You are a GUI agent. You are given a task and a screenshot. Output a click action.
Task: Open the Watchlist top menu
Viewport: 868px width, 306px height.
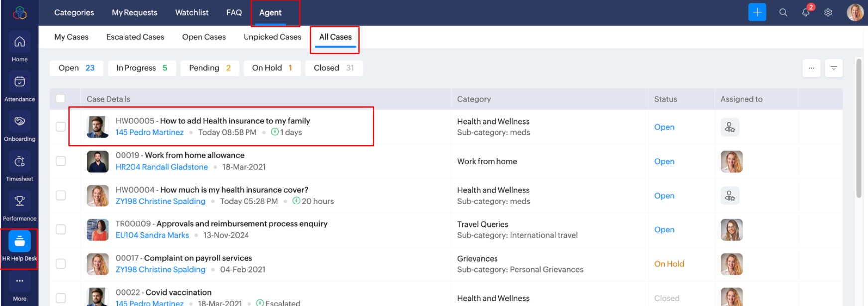tap(192, 13)
